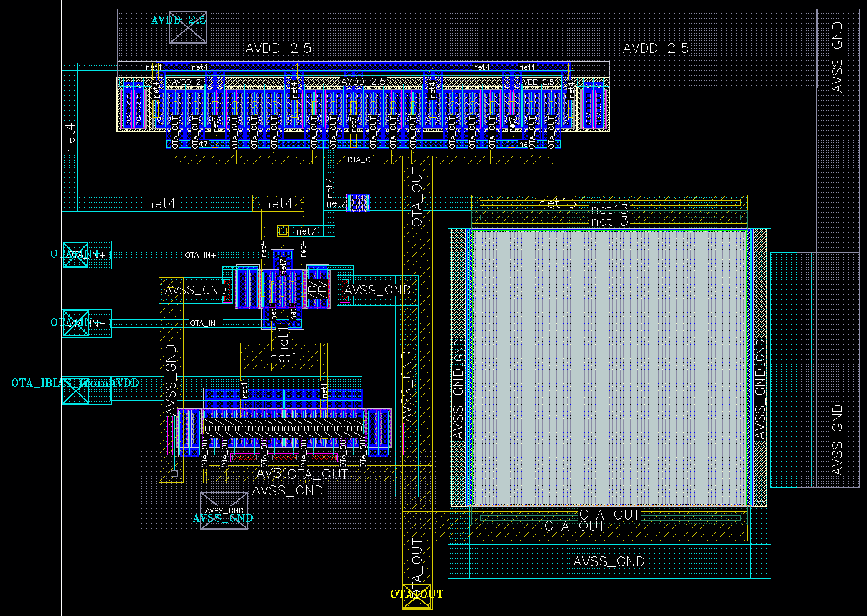Image resolution: width=867 pixels, height=616 pixels.
Task: Click the net1 poly contact region in center
Action: 284,358
